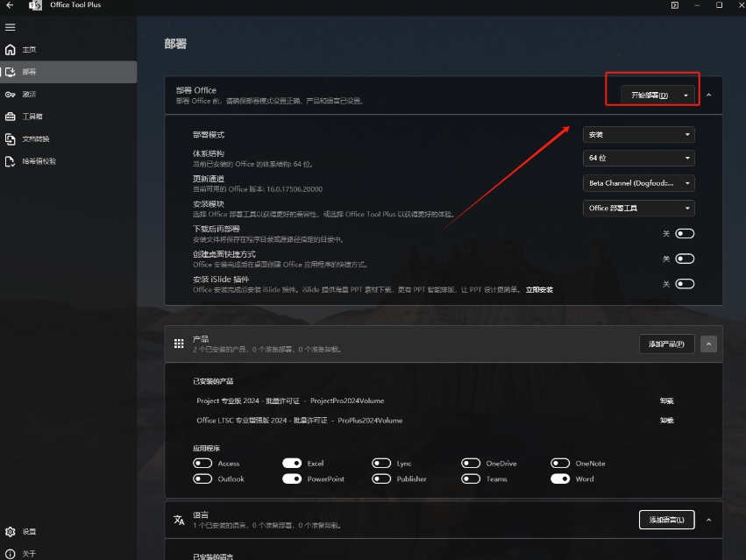Open the 更新通道 Beta Channel dropdown
The height and width of the screenshot is (560, 746).
pyautogui.click(x=638, y=183)
